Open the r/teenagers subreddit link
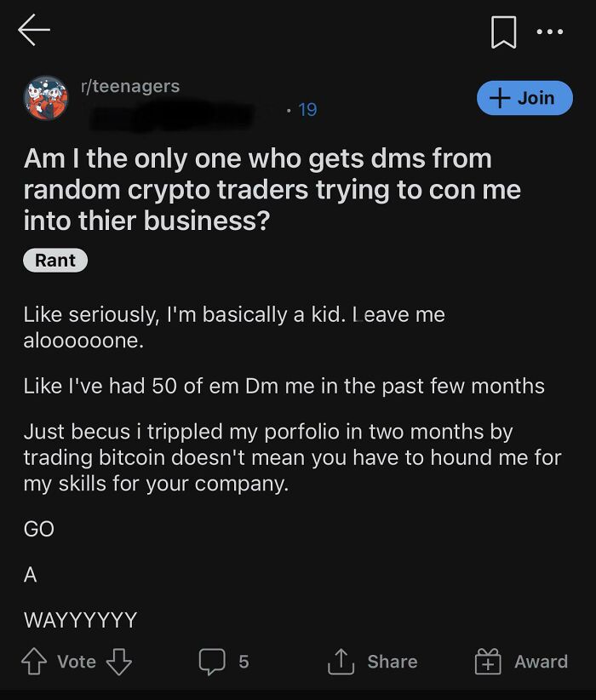The height and width of the screenshot is (700, 596). click(x=128, y=85)
